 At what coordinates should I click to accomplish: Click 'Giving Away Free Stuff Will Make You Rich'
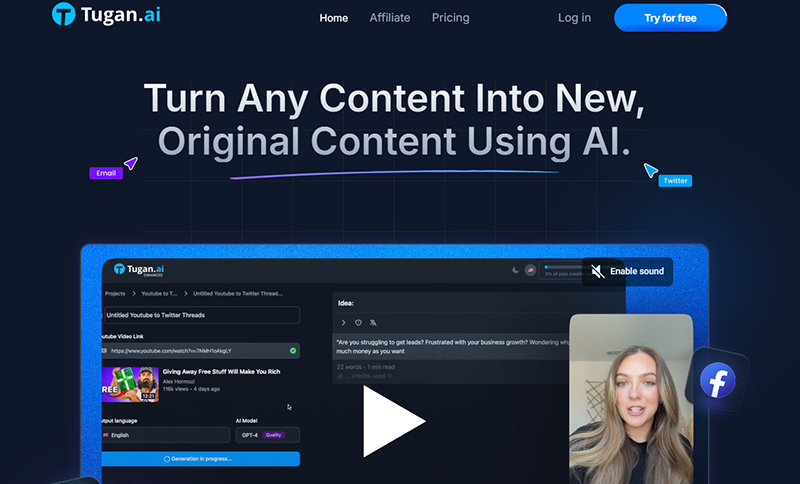tap(221, 372)
